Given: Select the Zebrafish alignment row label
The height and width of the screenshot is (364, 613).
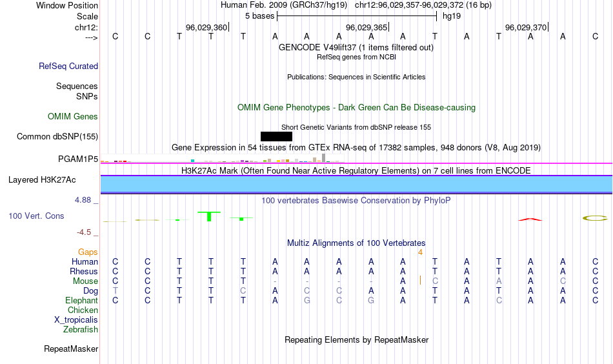Looking at the screenshot, I should (81, 329).
